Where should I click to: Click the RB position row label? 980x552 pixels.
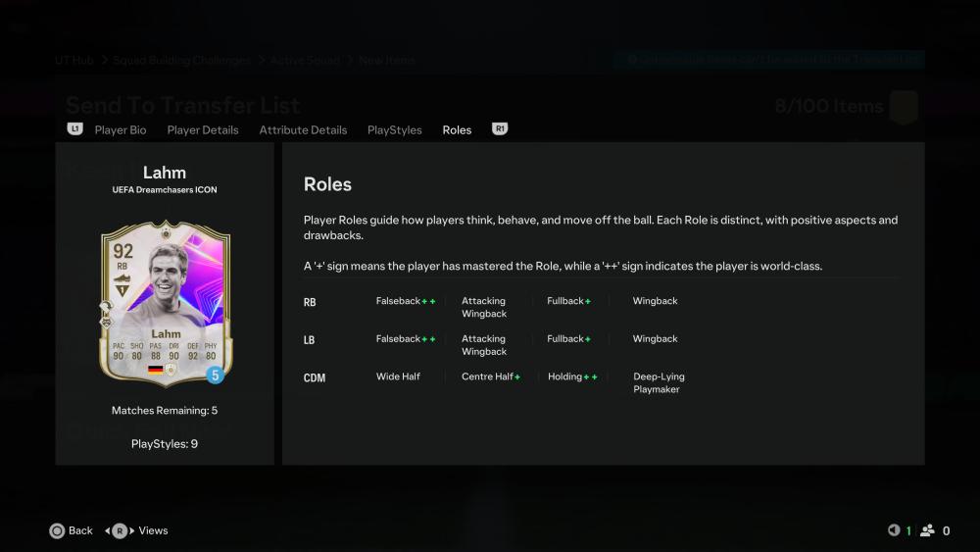coord(310,303)
